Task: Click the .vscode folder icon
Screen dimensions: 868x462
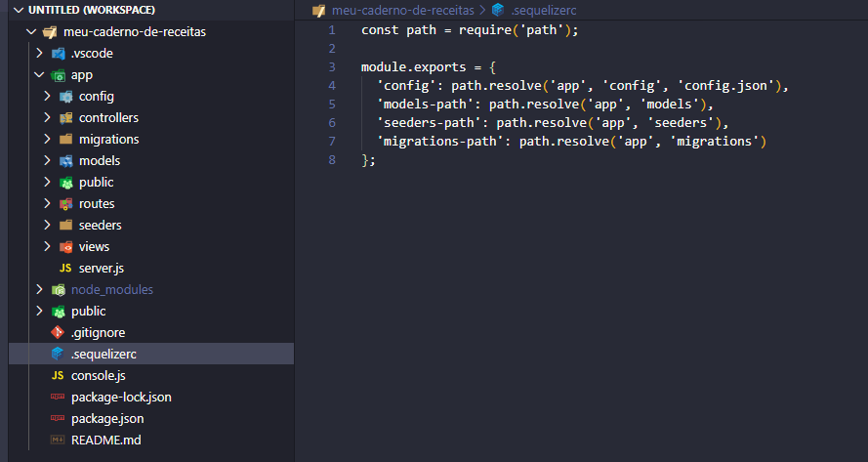Action: pos(59,53)
